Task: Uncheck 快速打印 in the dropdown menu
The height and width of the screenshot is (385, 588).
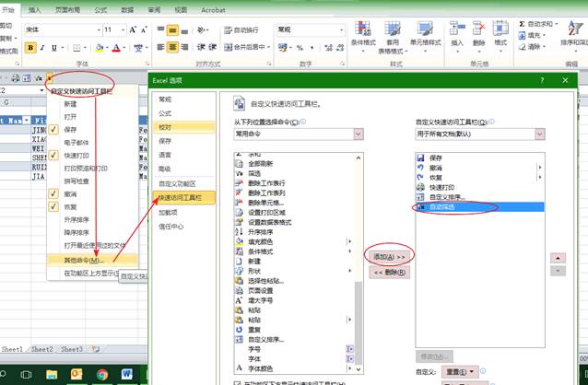Action: tap(54, 156)
